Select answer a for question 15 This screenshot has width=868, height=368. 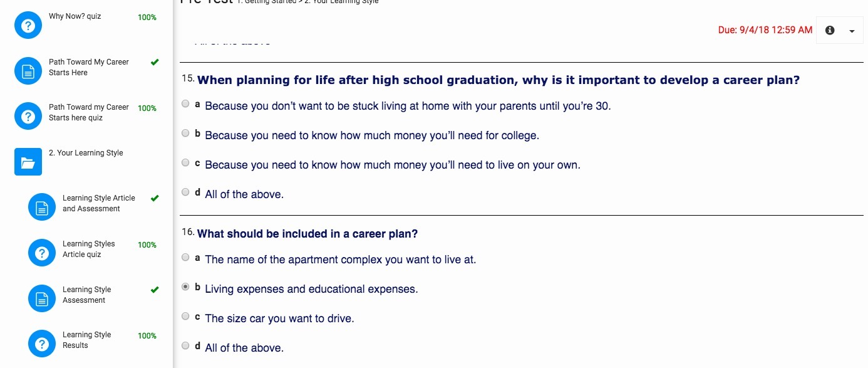(185, 104)
